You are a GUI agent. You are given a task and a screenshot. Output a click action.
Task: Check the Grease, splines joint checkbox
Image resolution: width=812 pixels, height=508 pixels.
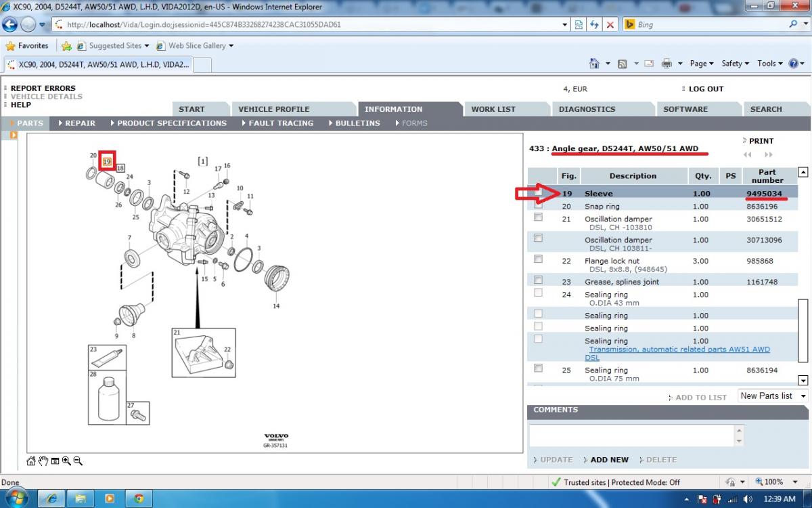pyautogui.click(x=538, y=280)
